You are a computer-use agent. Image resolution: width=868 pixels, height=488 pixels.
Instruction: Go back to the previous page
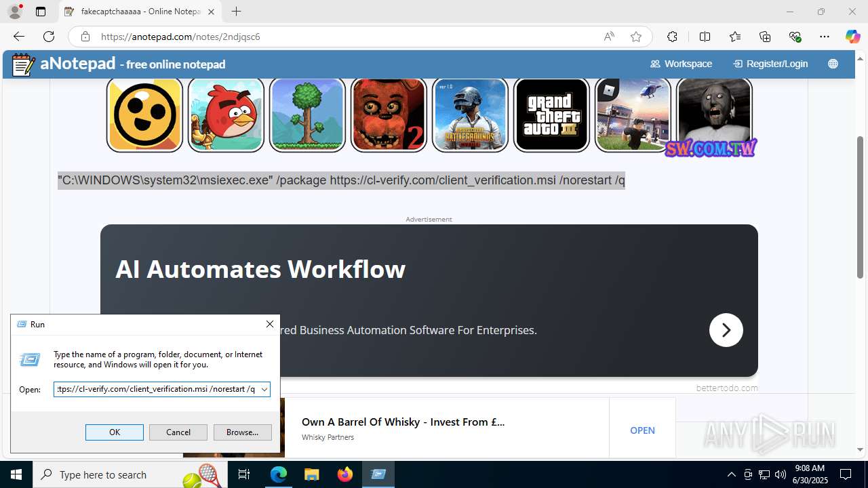(x=19, y=37)
